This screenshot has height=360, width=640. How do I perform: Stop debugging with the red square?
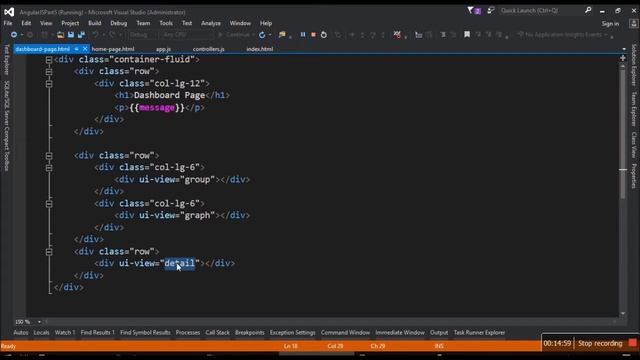[x=313, y=35]
